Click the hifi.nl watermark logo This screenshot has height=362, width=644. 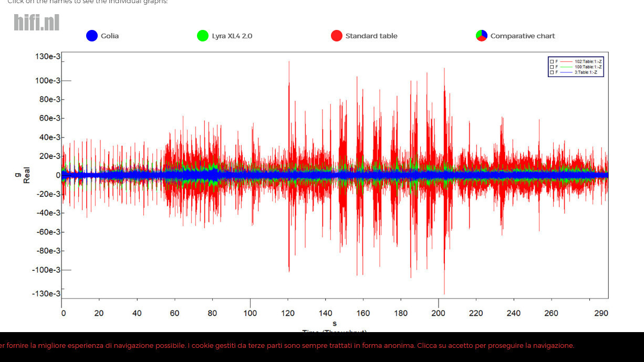coord(36,23)
